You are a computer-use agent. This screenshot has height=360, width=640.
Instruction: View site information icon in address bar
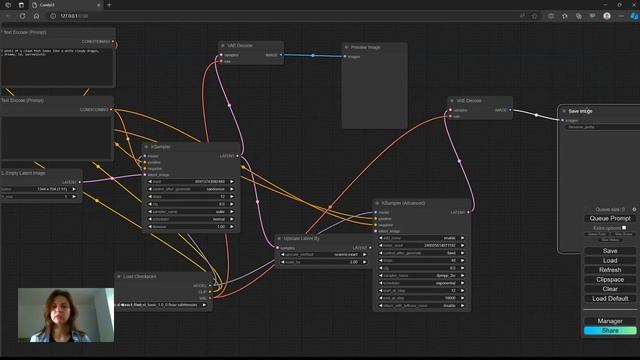pyautogui.click(x=53, y=16)
